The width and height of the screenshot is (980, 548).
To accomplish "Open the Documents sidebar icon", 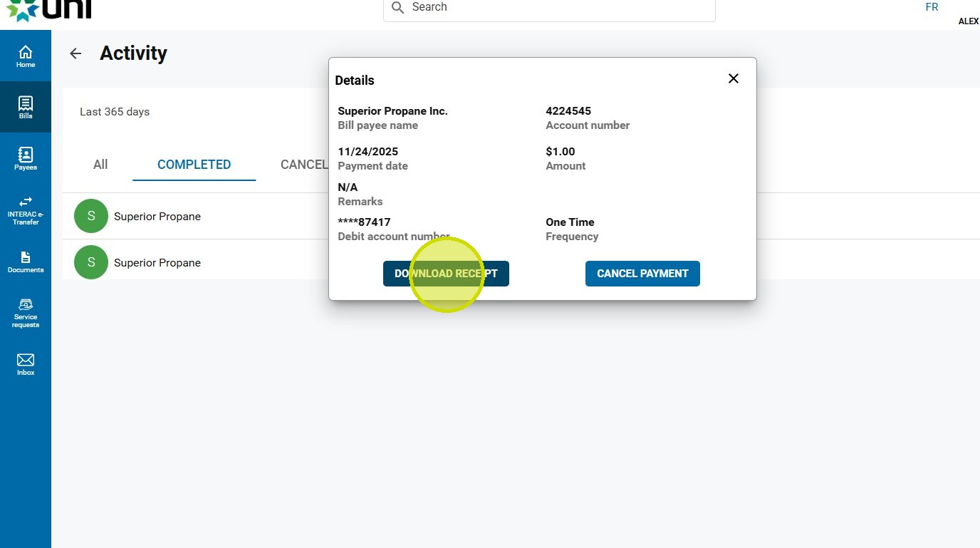I will click(26, 262).
